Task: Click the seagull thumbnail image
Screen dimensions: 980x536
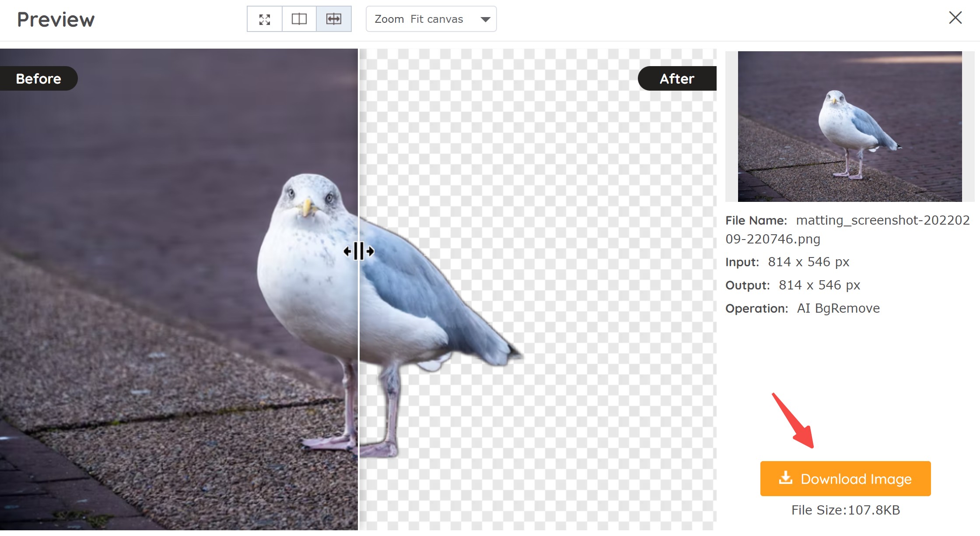Action: (x=850, y=127)
